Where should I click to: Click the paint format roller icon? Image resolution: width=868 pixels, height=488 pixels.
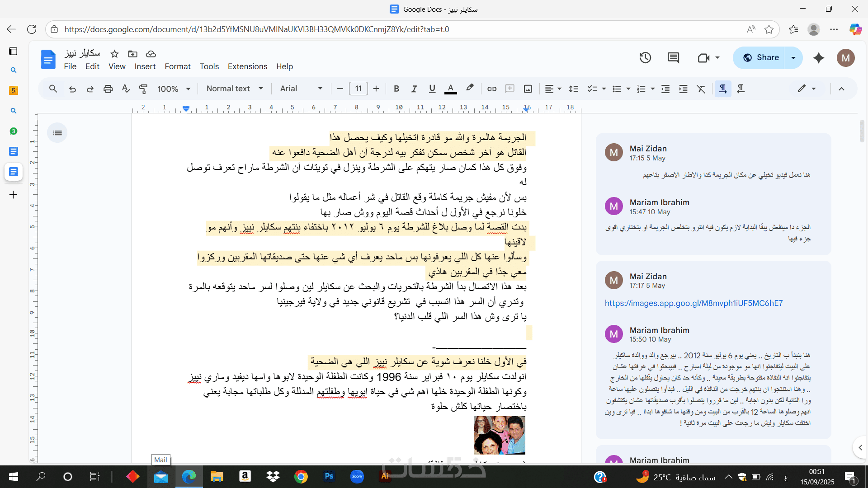(x=143, y=89)
